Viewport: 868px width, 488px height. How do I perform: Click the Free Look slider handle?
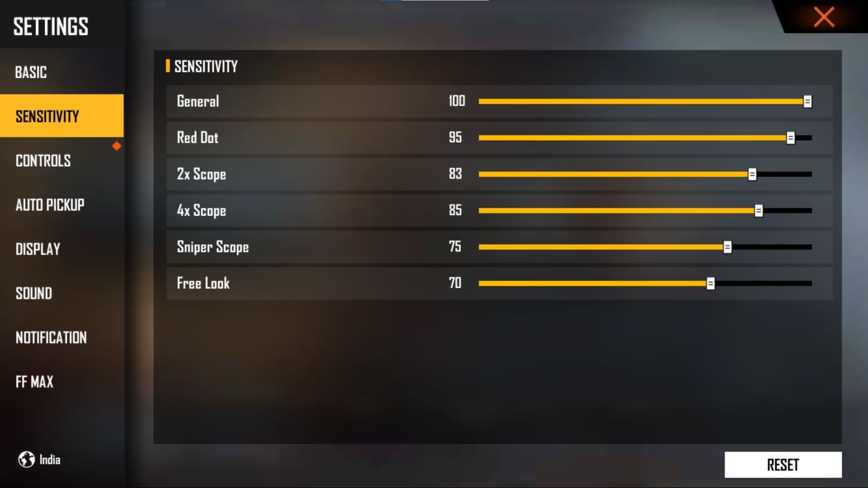click(711, 283)
